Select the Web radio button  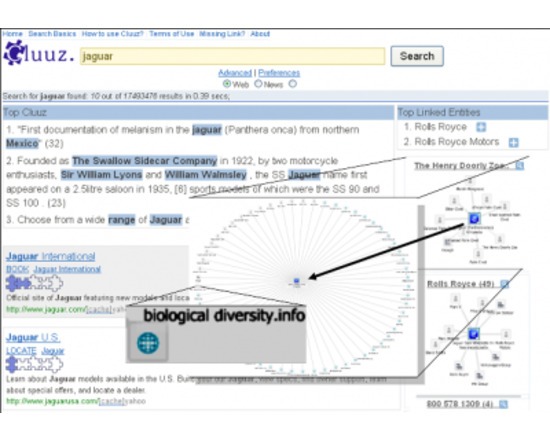[227, 84]
